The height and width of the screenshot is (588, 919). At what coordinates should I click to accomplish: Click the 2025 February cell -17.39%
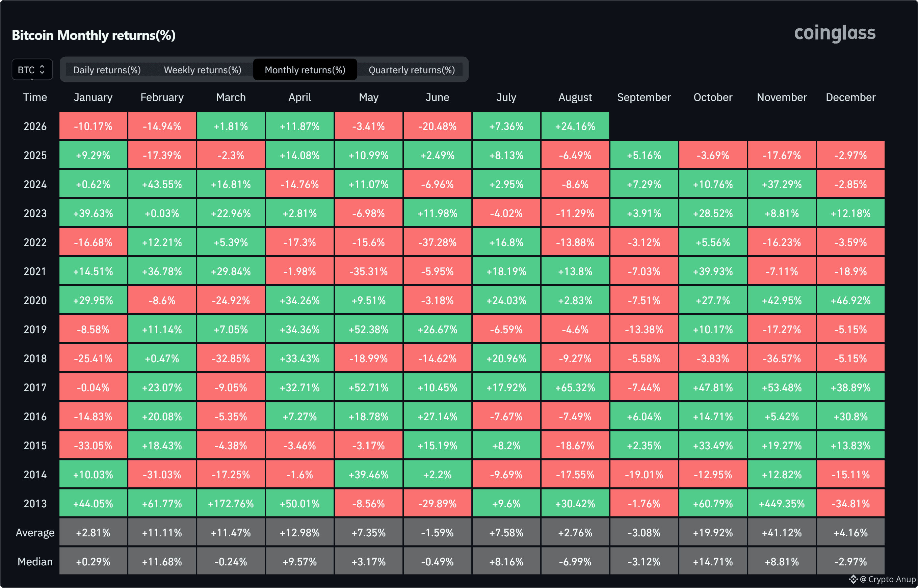point(162,155)
